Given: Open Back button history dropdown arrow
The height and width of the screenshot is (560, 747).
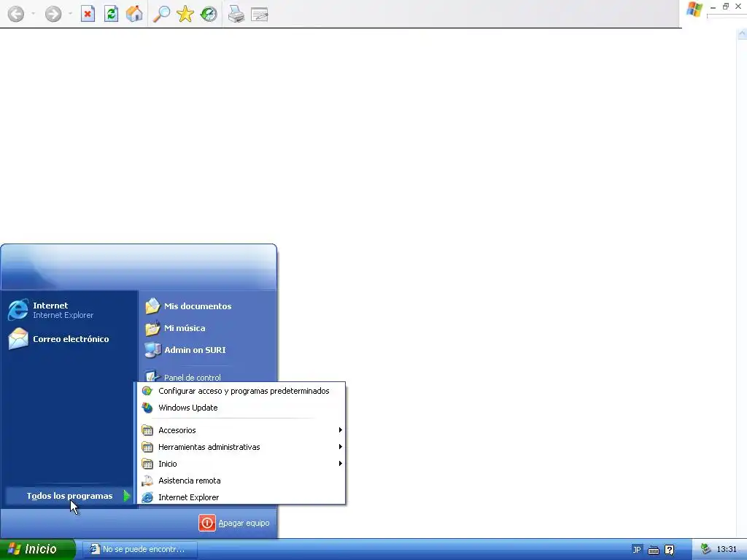Looking at the screenshot, I should point(33,14).
